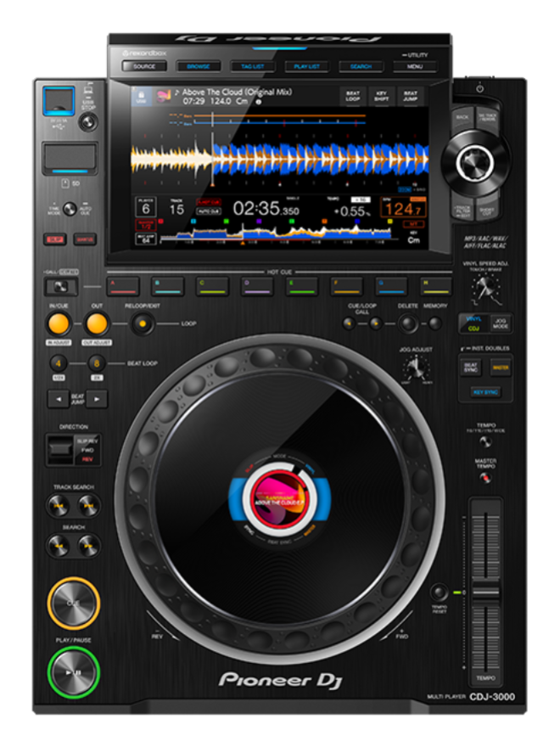The width and height of the screenshot is (560, 747).
Task: Click the Tempo slider fader
Action: pyautogui.click(x=485, y=592)
